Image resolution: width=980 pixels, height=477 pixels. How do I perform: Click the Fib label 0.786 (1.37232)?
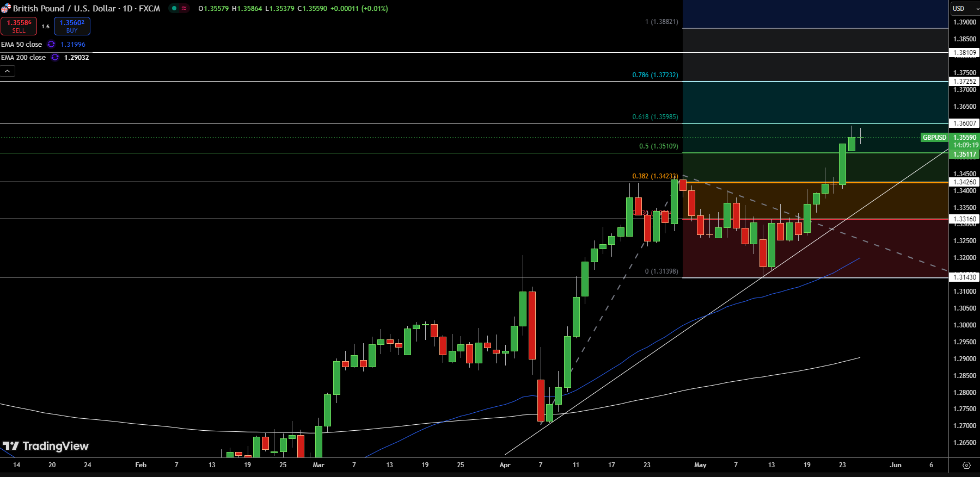point(655,75)
